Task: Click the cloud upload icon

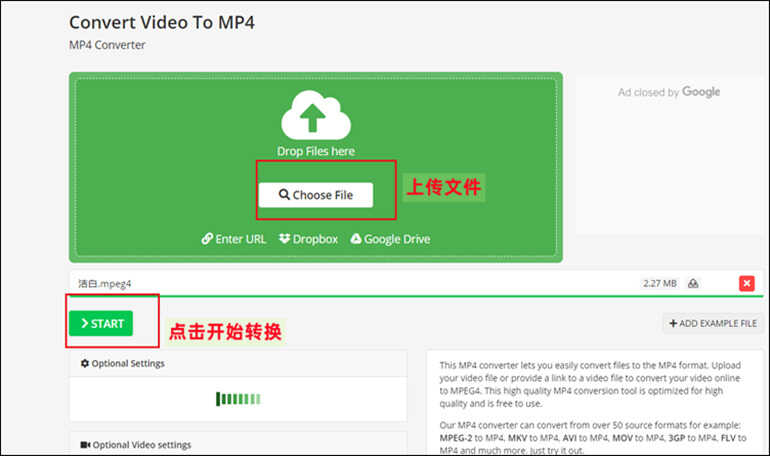Action: (x=315, y=115)
